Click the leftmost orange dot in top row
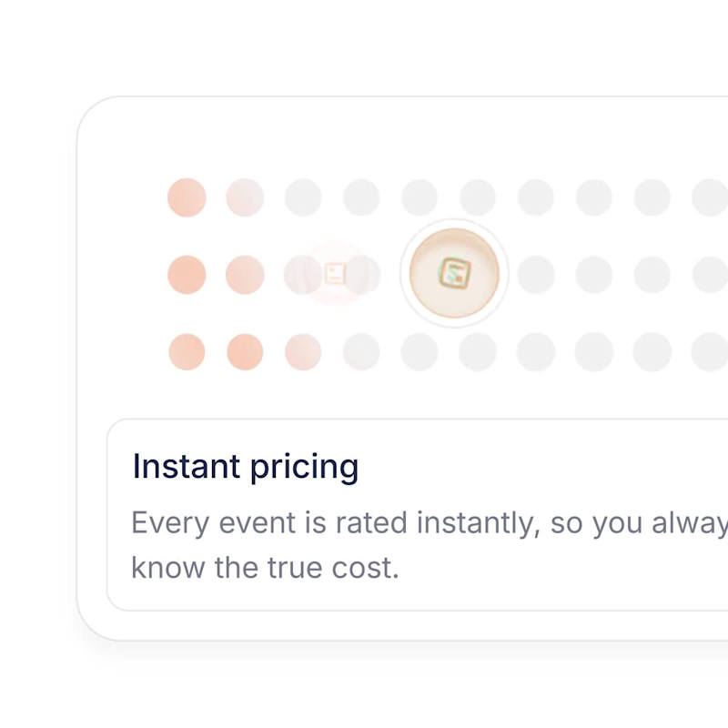This screenshot has height=728, width=728. coord(187,197)
